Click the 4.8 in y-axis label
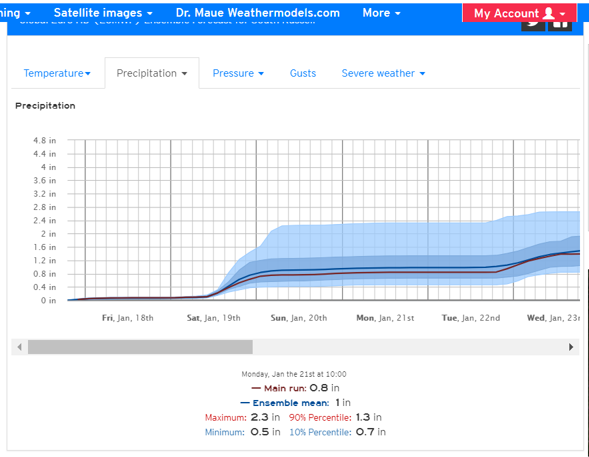 (x=44, y=140)
